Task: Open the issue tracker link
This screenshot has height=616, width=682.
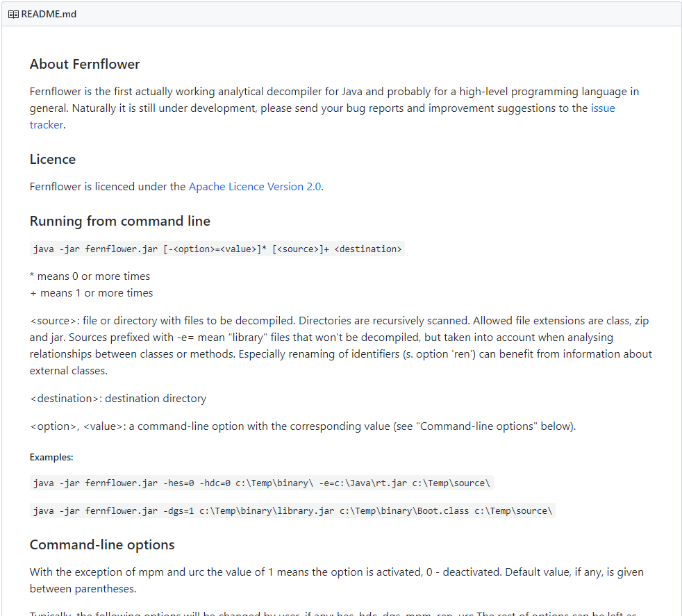Action: click(x=604, y=108)
